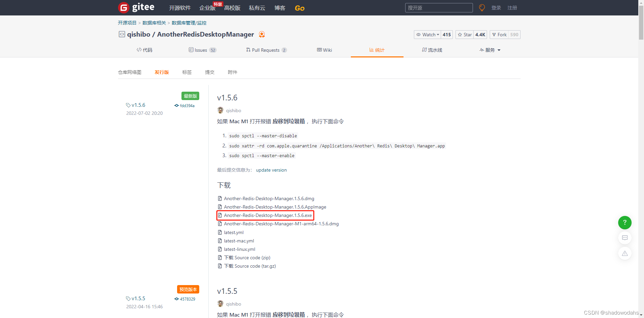Switch to 仓库网络图 sub-tab

pyautogui.click(x=130, y=72)
